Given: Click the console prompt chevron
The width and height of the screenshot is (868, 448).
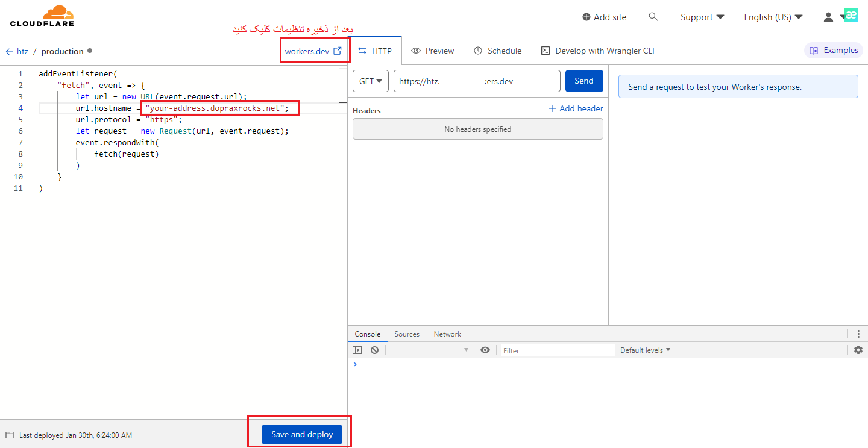Looking at the screenshot, I should [x=355, y=364].
